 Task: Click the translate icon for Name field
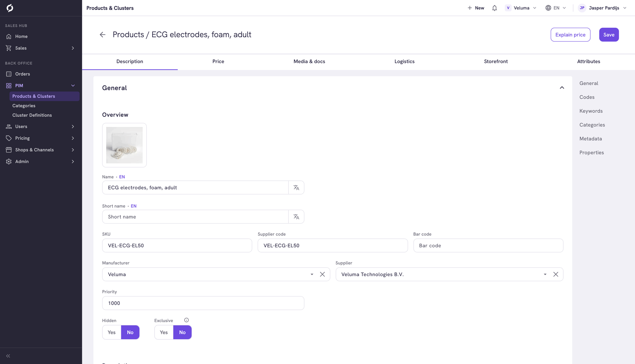(x=296, y=187)
